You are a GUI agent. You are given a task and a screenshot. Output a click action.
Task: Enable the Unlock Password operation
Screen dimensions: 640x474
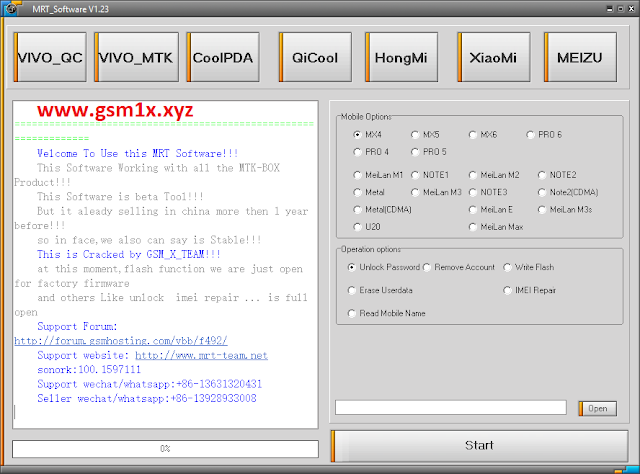pos(351,267)
